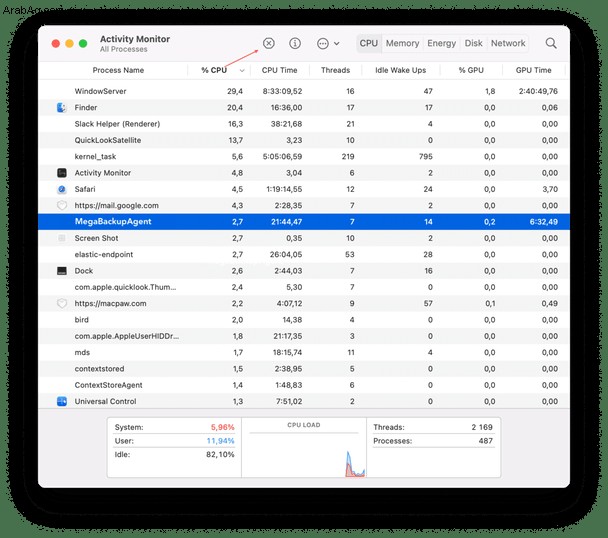The image size is (608, 538).
Task: Sort by % GPU column header
Action: point(471,70)
